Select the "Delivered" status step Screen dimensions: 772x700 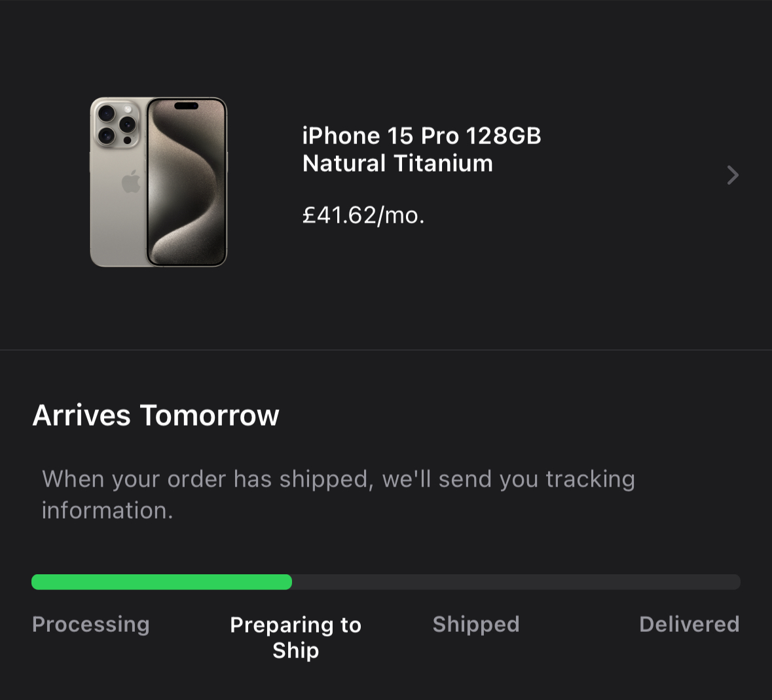[689, 624]
